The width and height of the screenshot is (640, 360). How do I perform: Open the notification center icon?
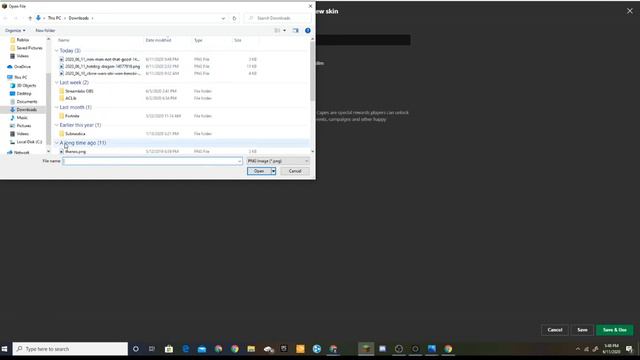[x=629, y=349]
